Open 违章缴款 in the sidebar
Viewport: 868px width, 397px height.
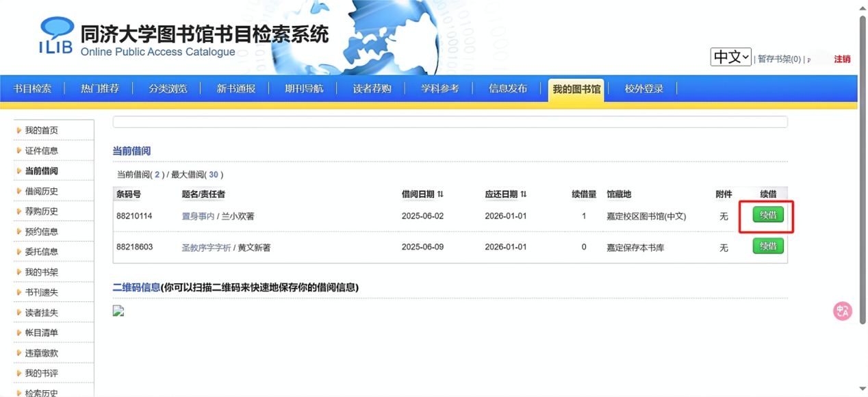(x=42, y=353)
